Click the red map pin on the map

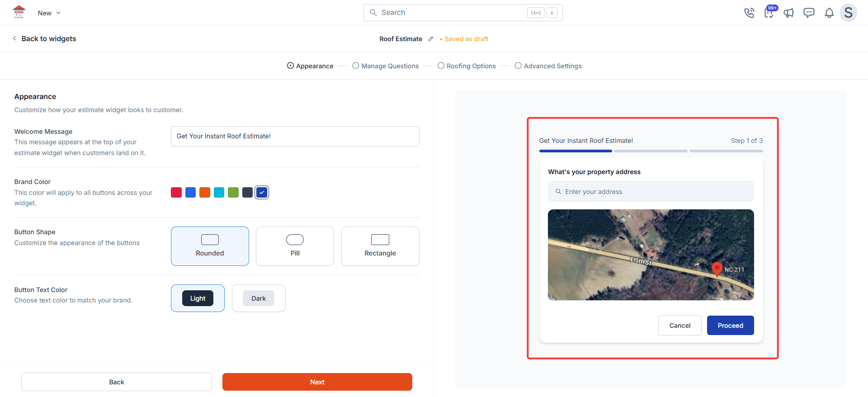pyautogui.click(x=717, y=269)
